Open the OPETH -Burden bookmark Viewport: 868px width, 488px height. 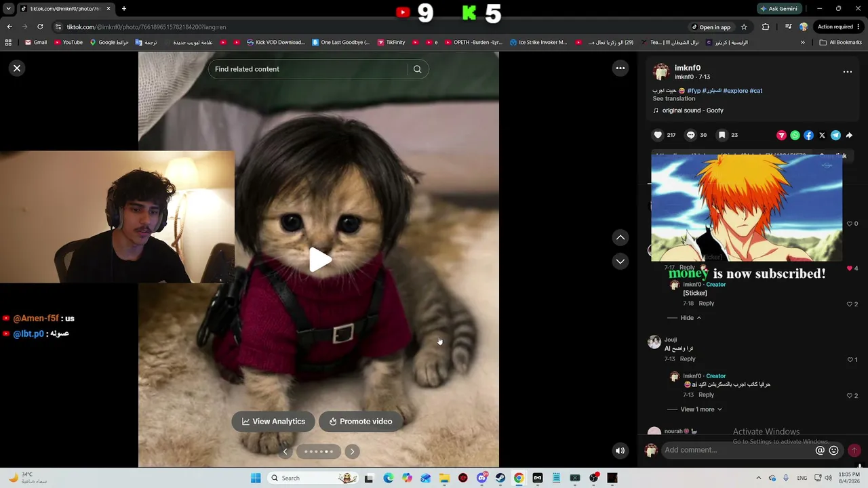[473, 42]
